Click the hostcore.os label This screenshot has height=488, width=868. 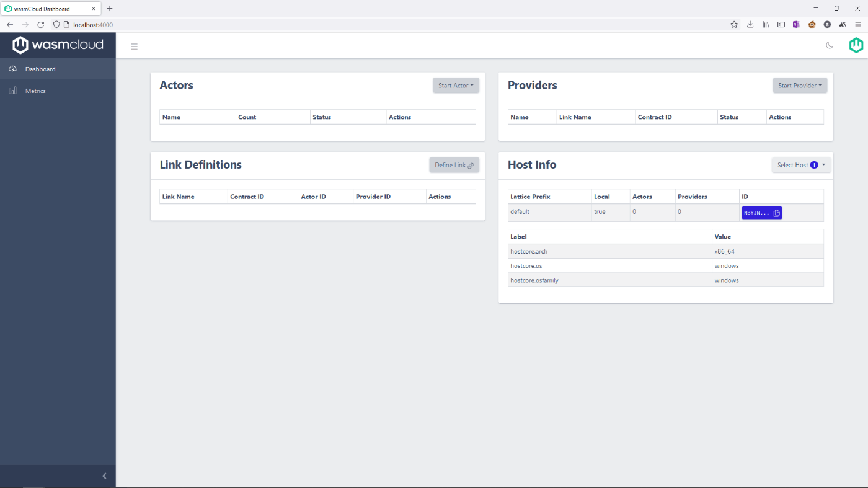(x=526, y=266)
